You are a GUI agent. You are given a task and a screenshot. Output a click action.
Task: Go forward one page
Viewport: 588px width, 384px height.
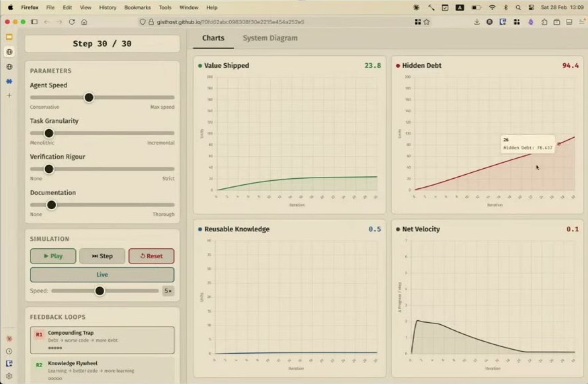click(x=59, y=22)
